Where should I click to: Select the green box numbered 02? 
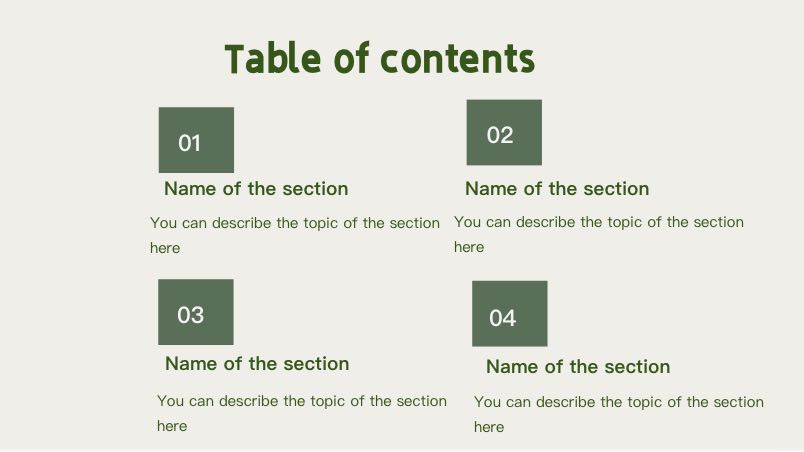504,132
